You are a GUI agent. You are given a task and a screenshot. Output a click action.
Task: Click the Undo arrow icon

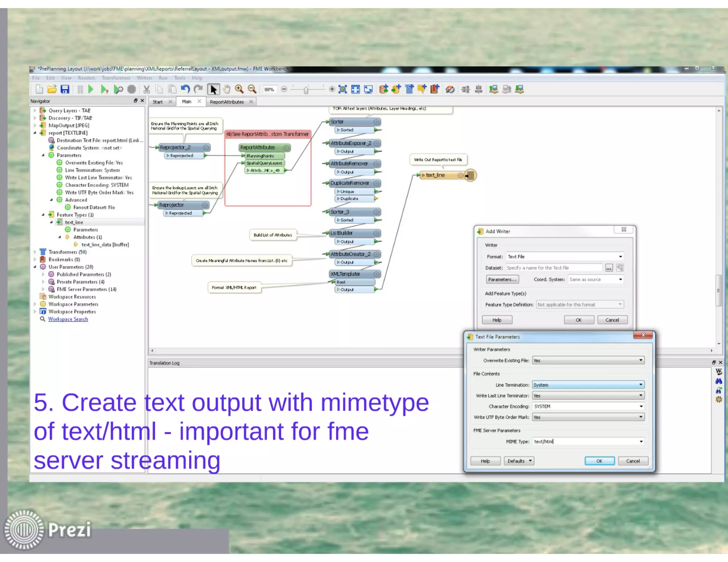185,89
